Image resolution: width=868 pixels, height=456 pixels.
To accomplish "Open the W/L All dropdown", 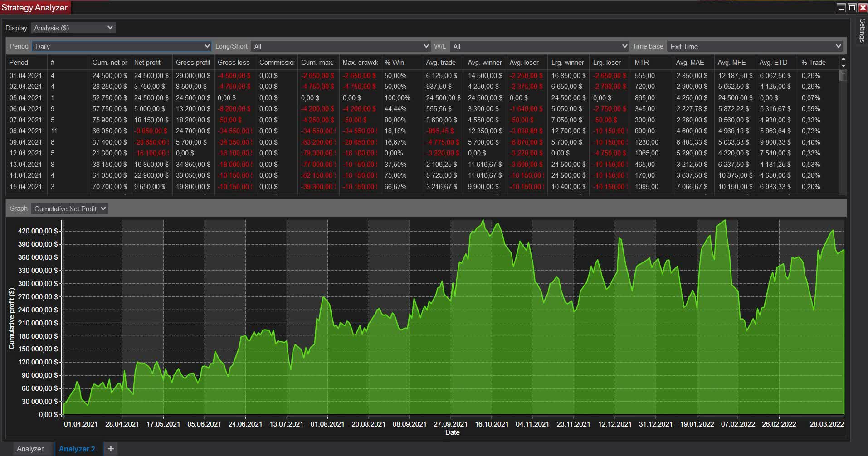I will tap(539, 46).
